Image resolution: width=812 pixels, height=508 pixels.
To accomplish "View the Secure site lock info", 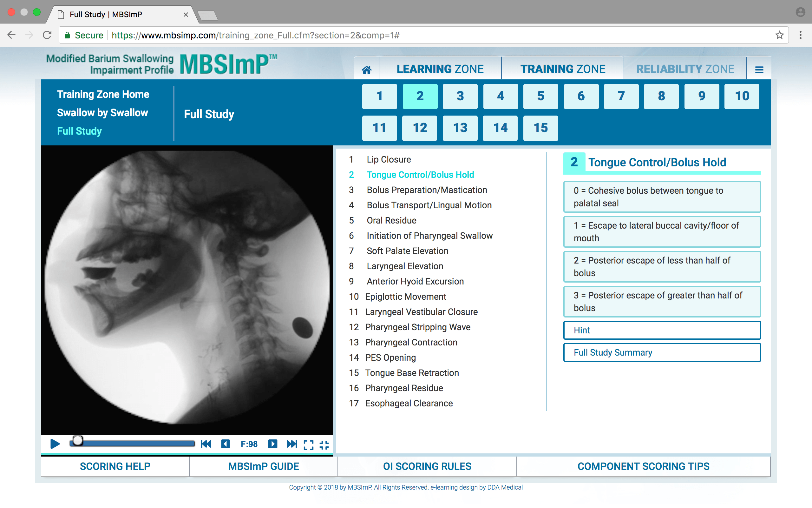I will click(x=84, y=35).
